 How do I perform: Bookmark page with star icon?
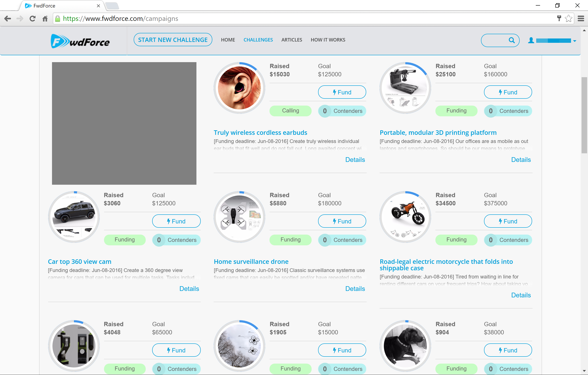pos(568,18)
